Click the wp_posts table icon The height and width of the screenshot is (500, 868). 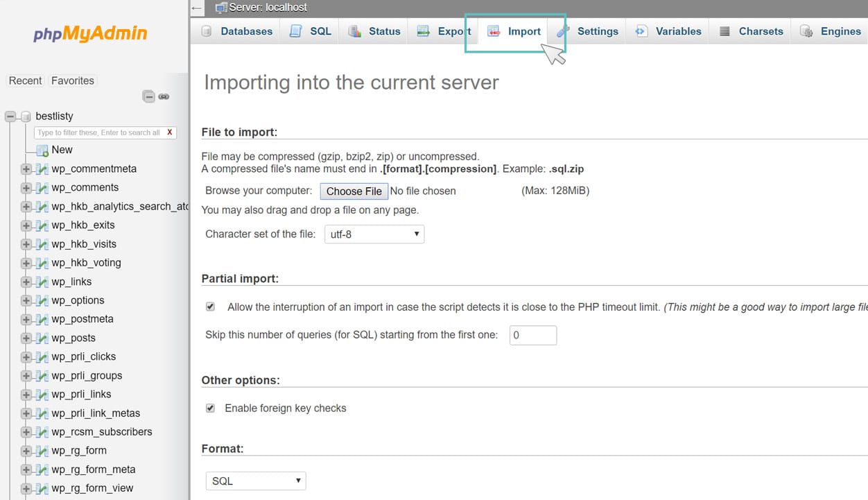(x=42, y=338)
